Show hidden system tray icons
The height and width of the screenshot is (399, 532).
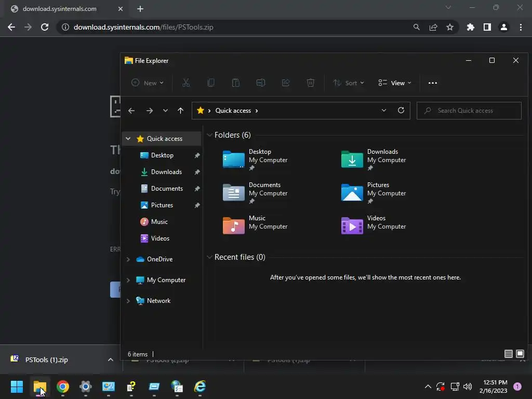click(428, 387)
